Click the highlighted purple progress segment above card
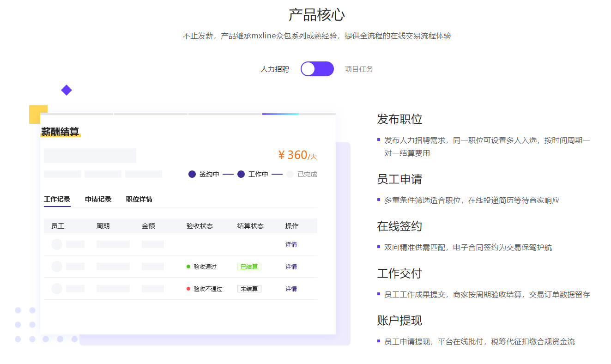The image size is (611, 364). click(x=280, y=114)
